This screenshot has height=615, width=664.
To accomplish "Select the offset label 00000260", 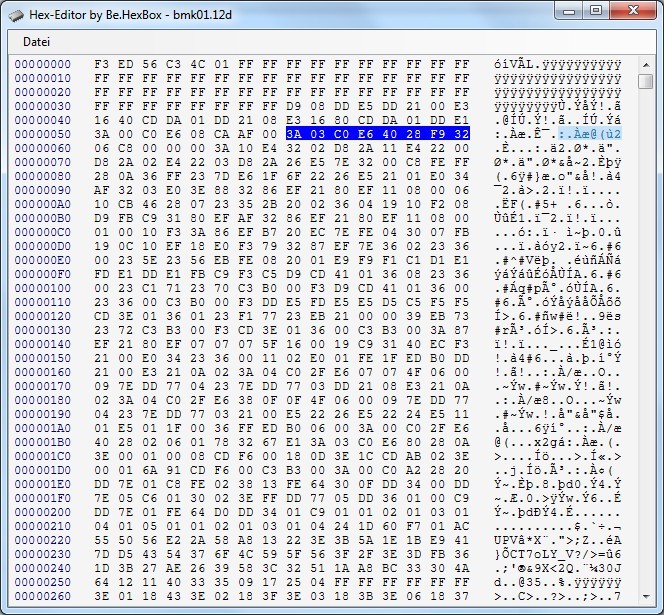I will point(43,596).
